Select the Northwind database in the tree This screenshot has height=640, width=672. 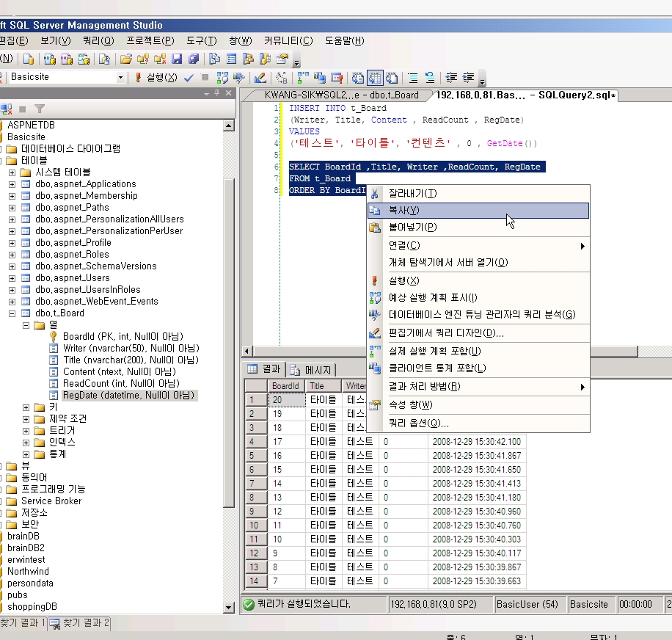(x=29, y=572)
